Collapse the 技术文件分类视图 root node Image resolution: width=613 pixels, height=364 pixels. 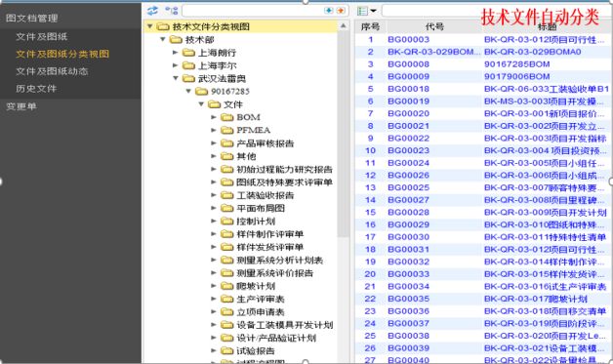(149, 26)
